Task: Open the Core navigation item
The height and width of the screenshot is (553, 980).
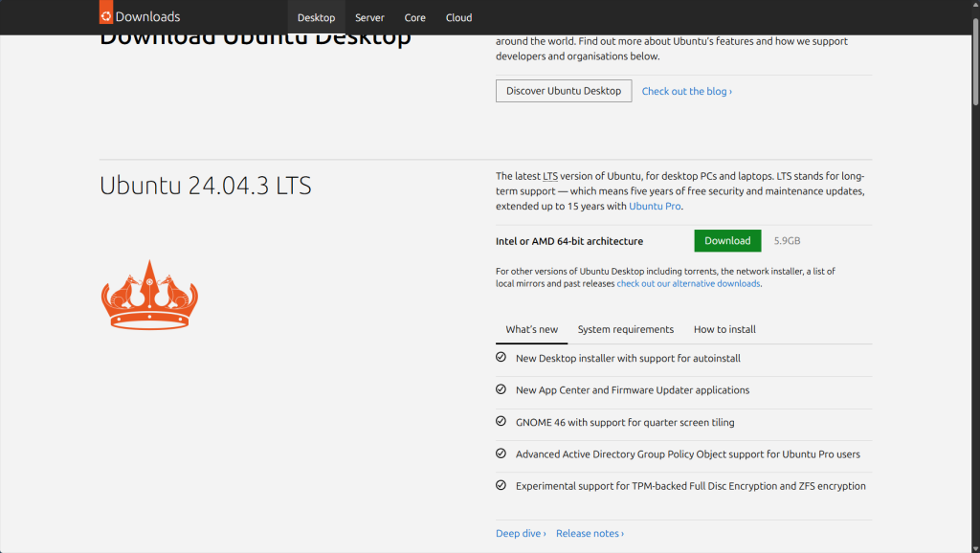Action: point(414,17)
